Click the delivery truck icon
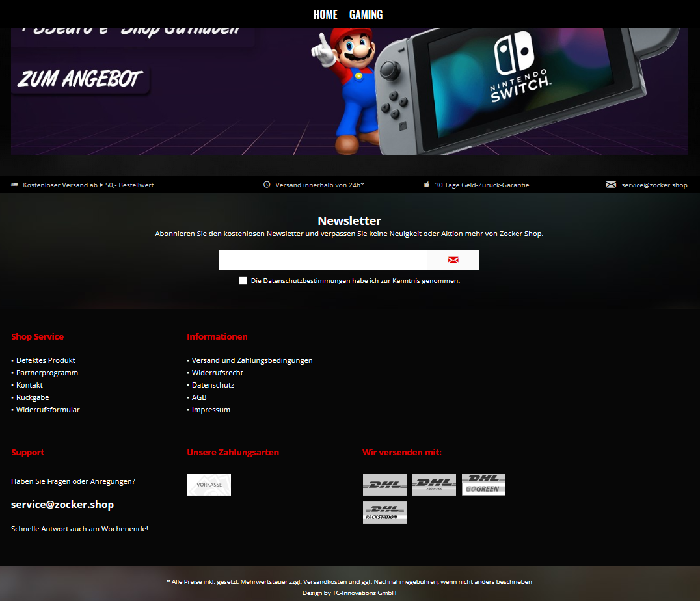The image size is (700, 601). (x=14, y=185)
